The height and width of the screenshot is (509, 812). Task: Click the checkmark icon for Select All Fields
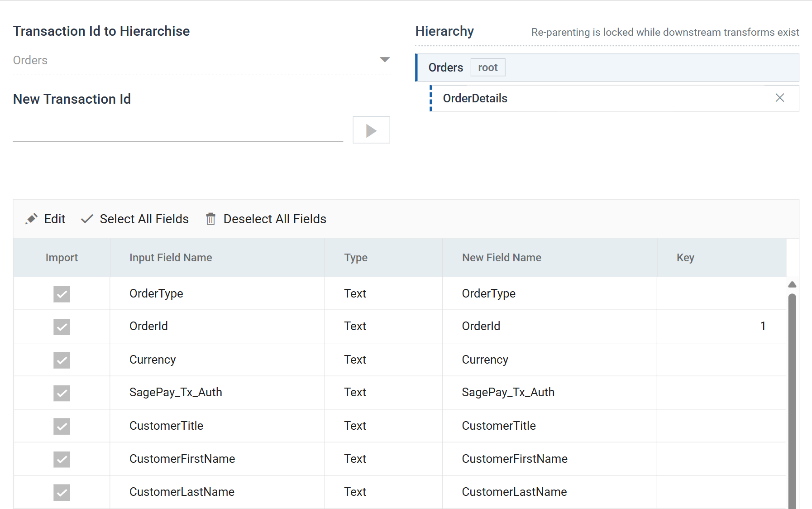point(87,219)
